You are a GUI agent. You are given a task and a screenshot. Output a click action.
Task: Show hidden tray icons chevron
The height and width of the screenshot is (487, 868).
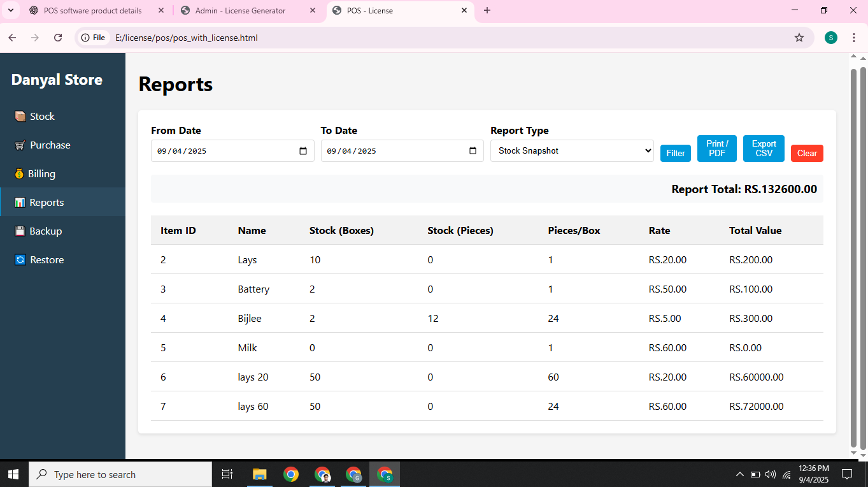[739, 474]
